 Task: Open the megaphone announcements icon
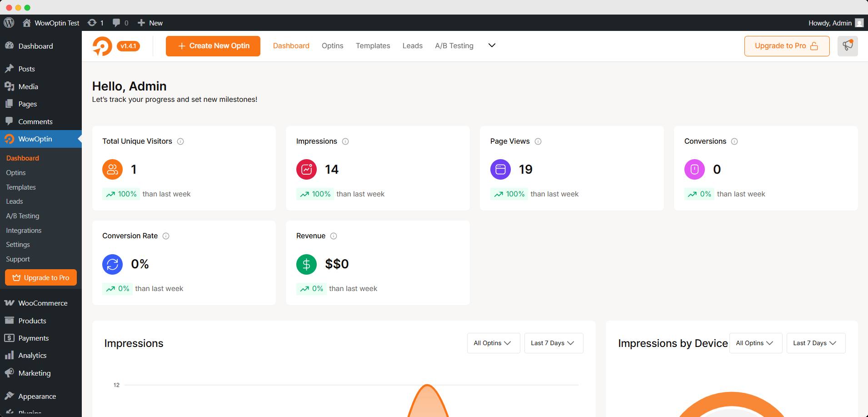coord(848,46)
